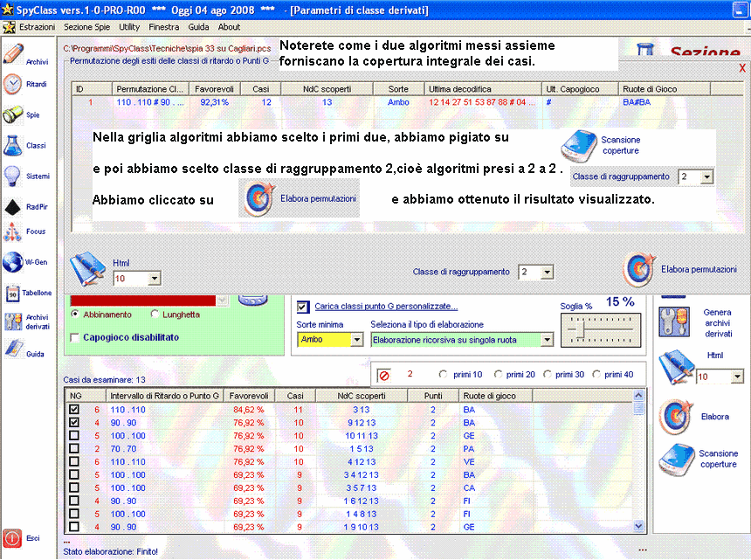Click the Carica classi punto G personalizzate link
Screen dimensions: 751x560
(x=386, y=307)
